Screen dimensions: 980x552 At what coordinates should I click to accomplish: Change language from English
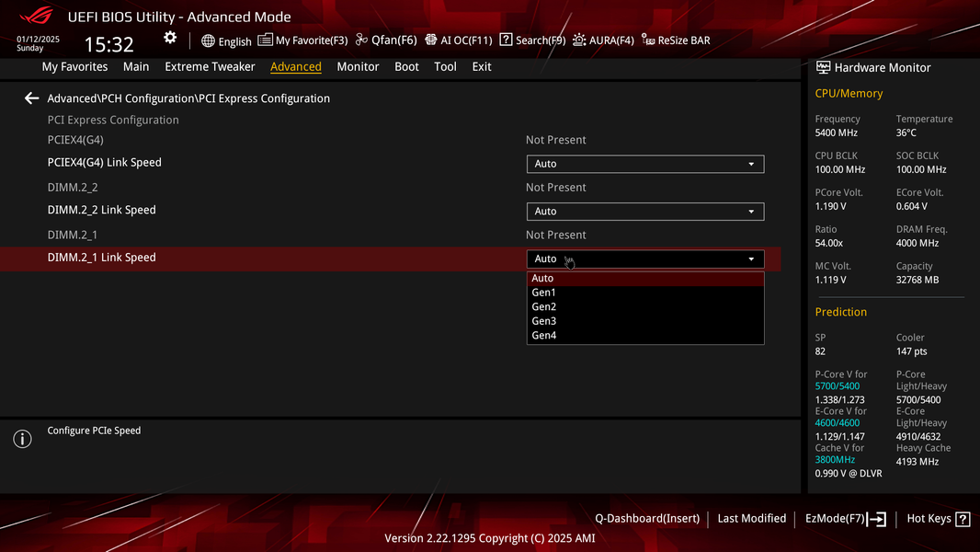tap(235, 42)
